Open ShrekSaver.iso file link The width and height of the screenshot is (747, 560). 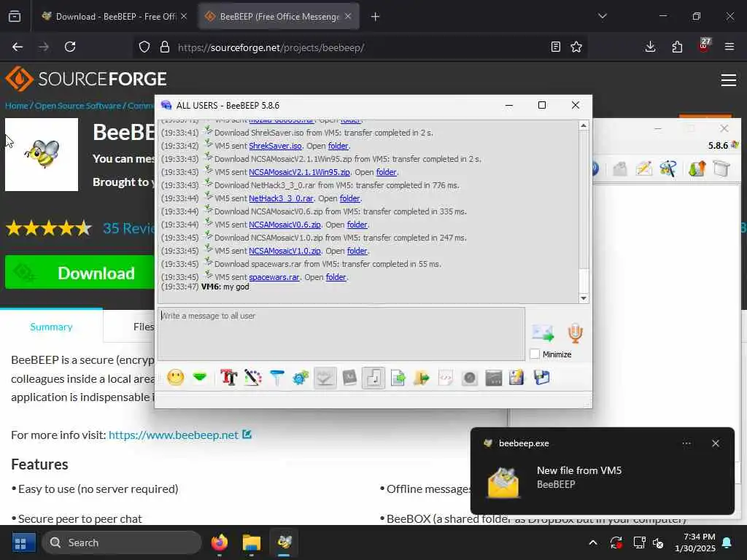click(275, 146)
